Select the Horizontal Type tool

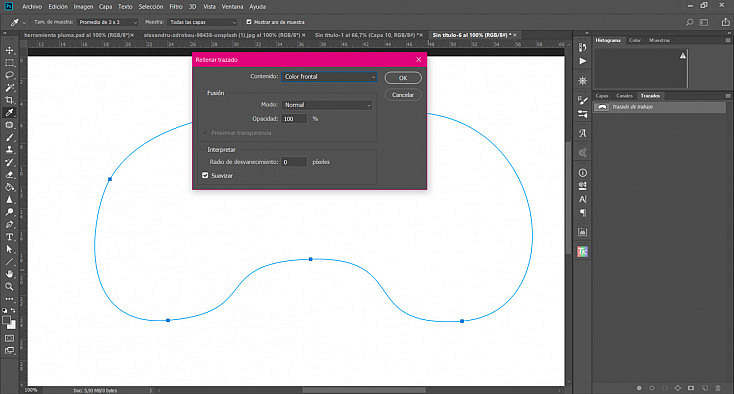pyautogui.click(x=9, y=237)
